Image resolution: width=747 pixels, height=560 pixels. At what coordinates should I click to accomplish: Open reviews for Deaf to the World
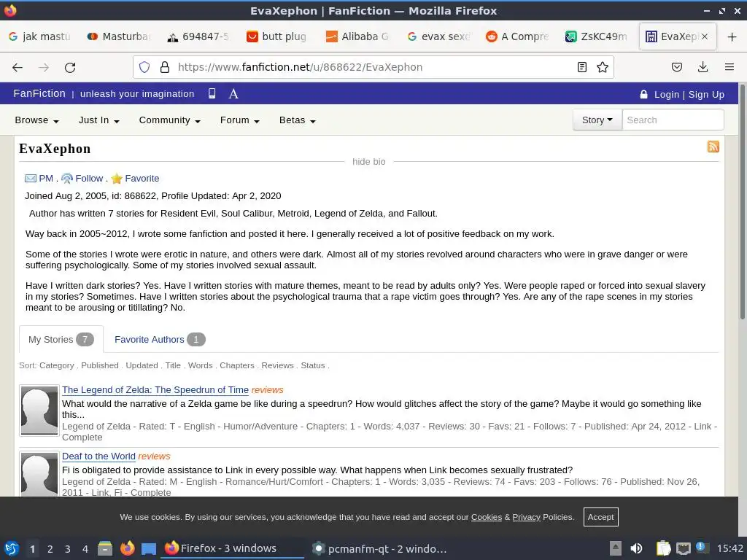[x=154, y=456]
